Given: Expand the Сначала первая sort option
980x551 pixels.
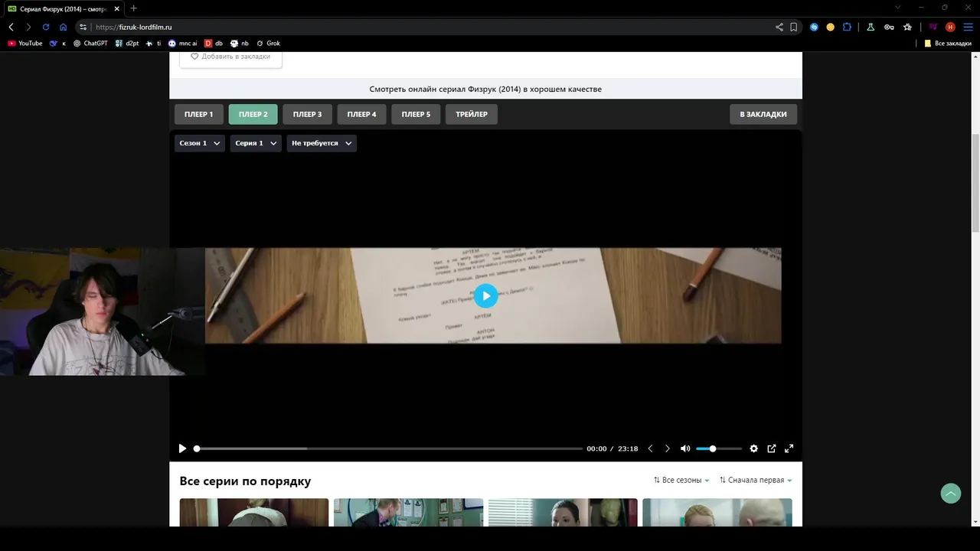Looking at the screenshot, I should (x=756, y=480).
